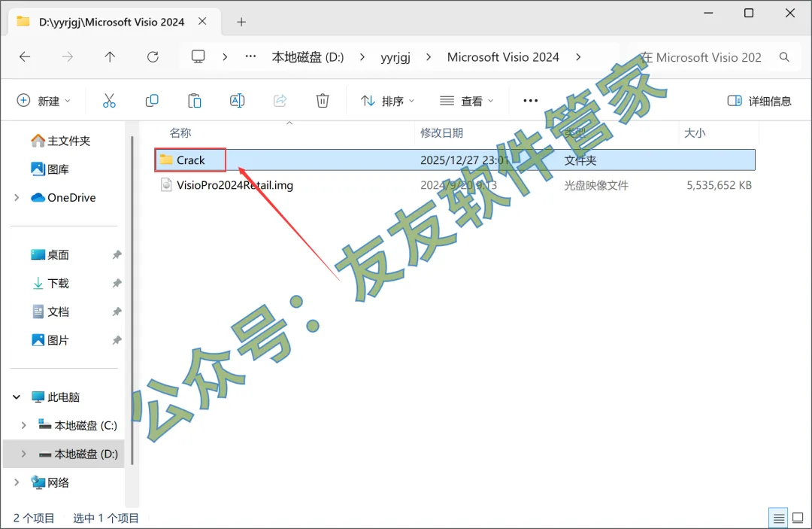
Task: Sort by 大小 column header
Action: pos(695,132)
